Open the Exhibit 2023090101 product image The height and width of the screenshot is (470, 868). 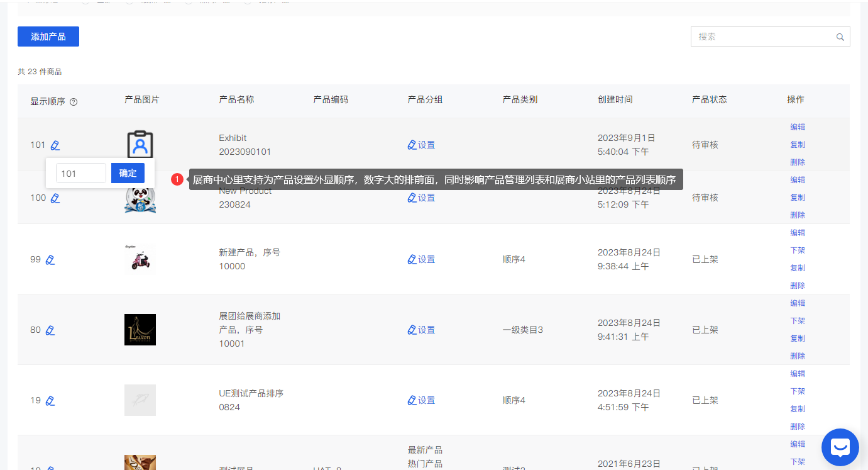140,144
